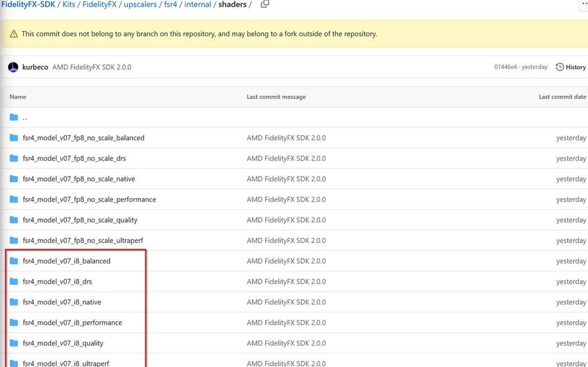This screenshot has width=588, height=367.
Task: Jump to the upscalers breadcrumb folder
Action: click(140, 4)
